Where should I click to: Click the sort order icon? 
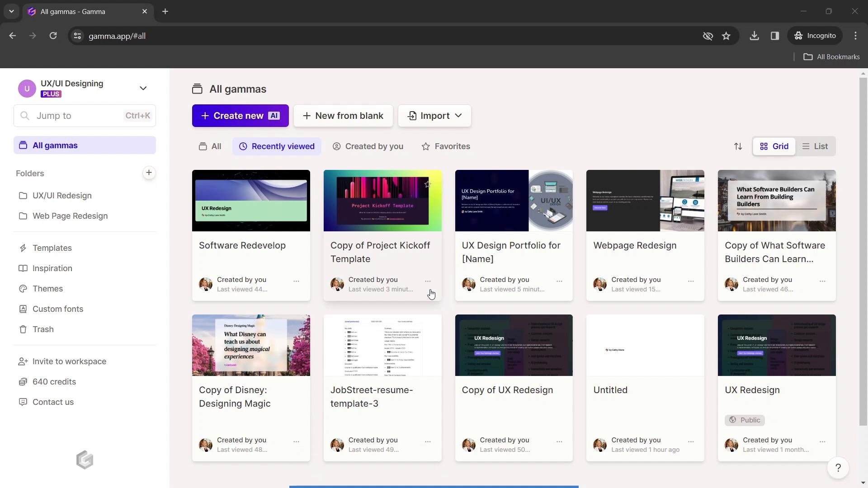[738, 146]
